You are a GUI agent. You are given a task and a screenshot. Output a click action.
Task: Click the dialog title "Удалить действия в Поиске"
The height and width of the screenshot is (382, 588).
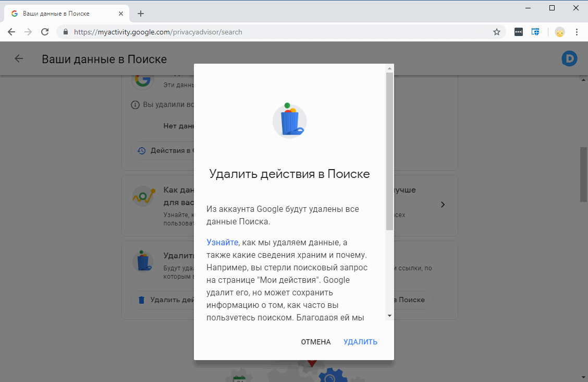[x=289, y=174]
